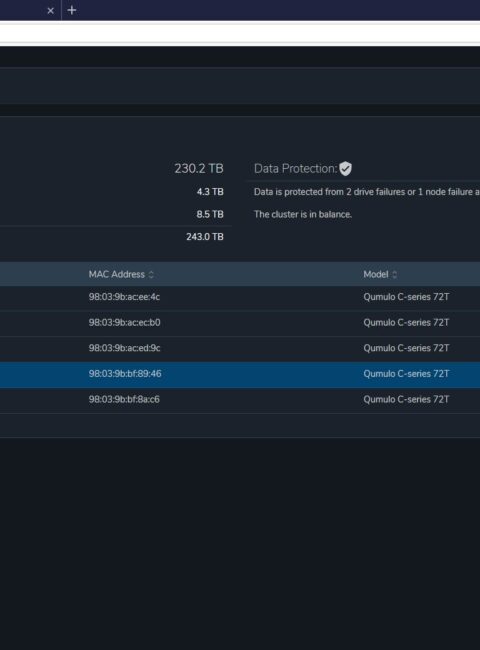Sort table by Model column arrows
The width and height of the screenshot is (480, 650).
coord(394,274)
